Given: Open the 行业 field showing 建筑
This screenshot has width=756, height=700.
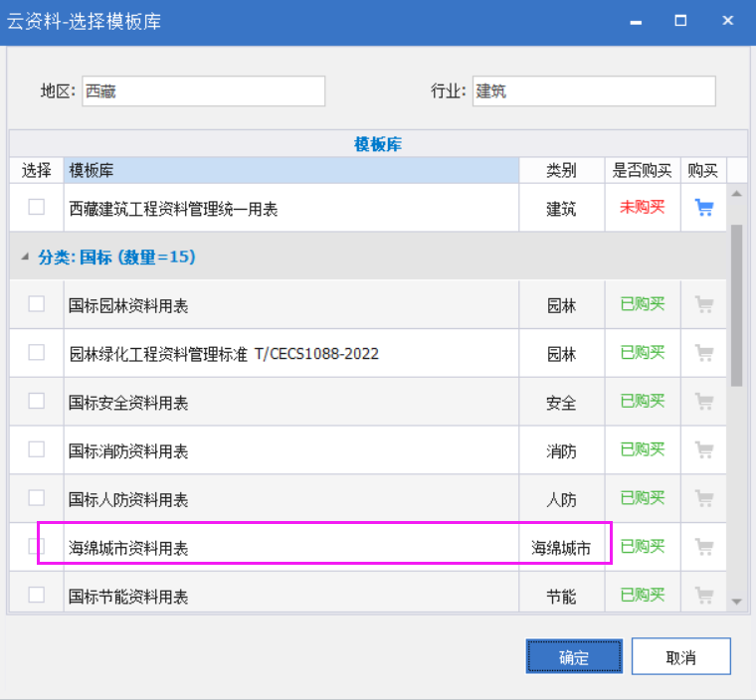Looking at the screenshot, I should click(594, 91).
